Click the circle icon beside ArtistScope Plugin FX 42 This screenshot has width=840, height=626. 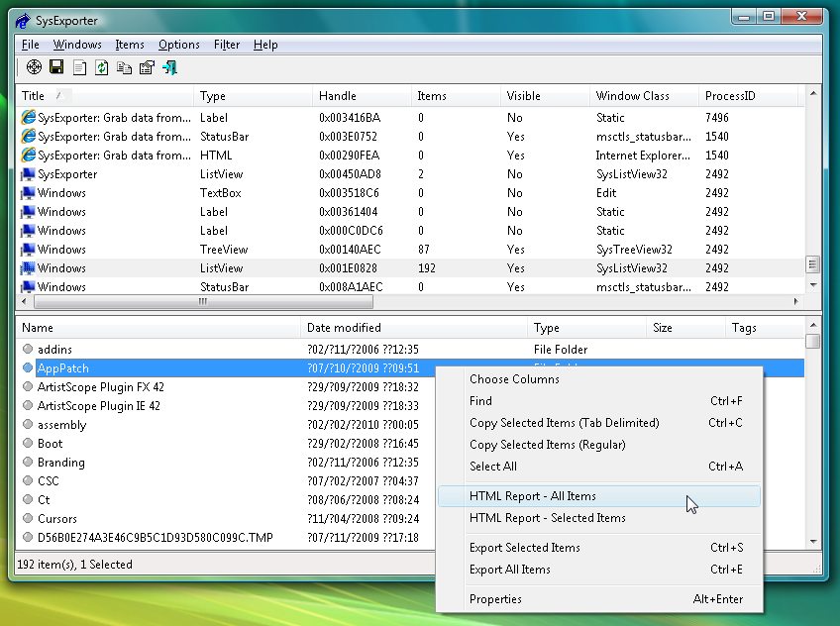[x=28, y=386]
